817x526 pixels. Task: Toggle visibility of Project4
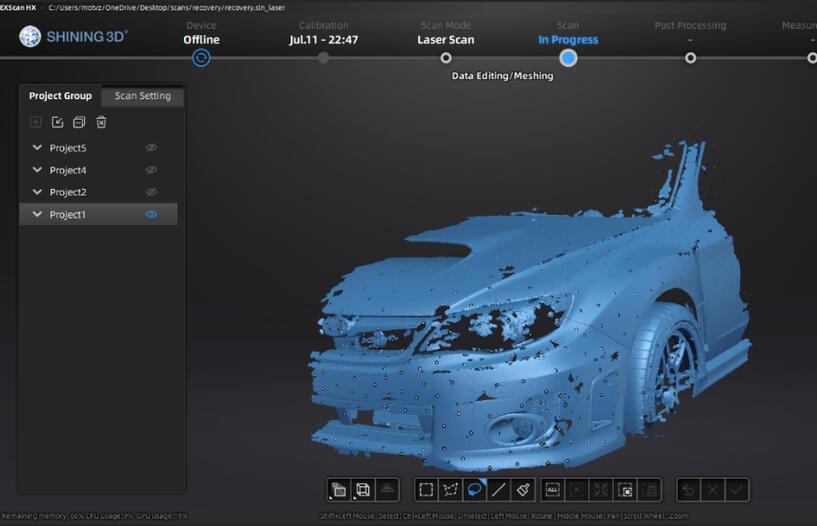click(x=152, y=170)
